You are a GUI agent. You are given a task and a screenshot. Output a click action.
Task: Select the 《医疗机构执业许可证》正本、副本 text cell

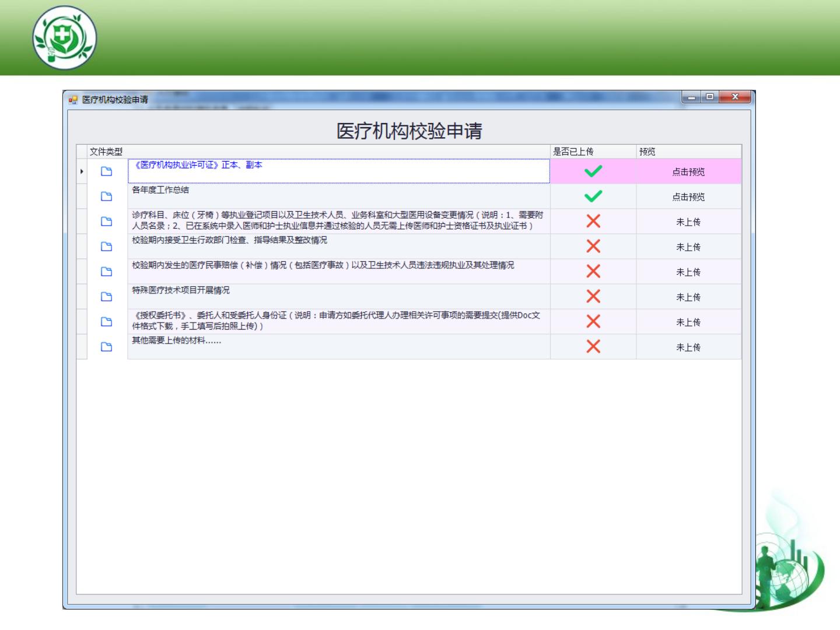coord(338,171)
